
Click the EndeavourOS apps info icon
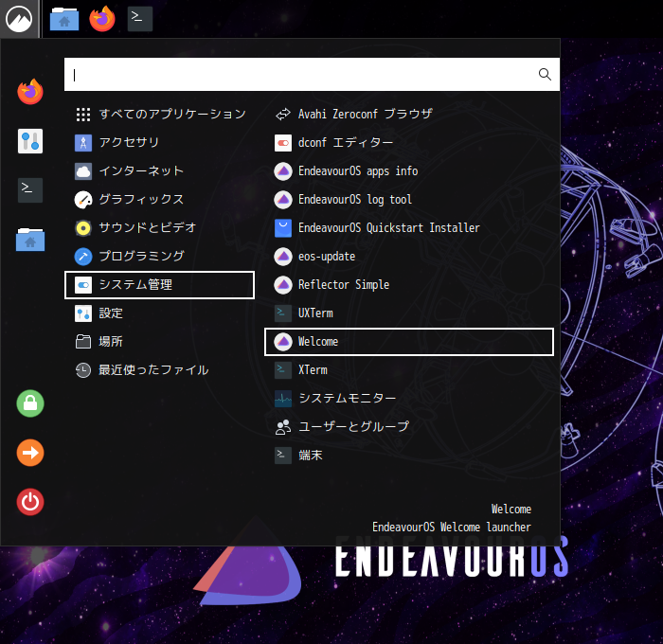(283, 171)
